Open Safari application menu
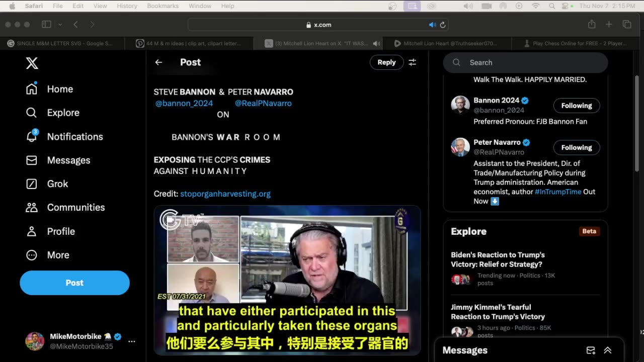Screen dimensions: 644x362 34,6
